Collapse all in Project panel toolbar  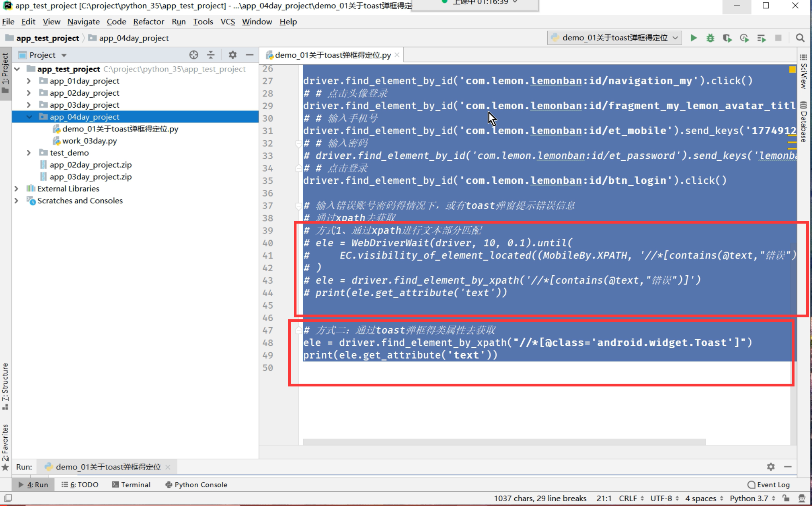tap(211, 55)
